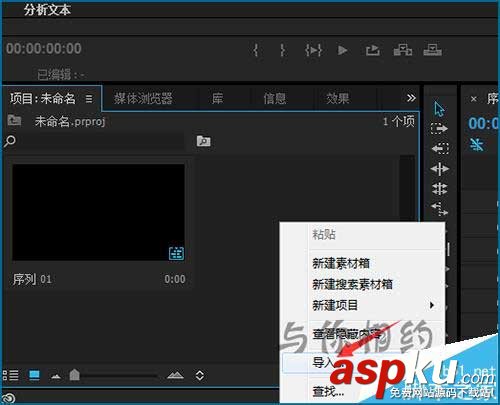
Task: Click the 00:00:00:00 source timecode
Action: point(44,49)
